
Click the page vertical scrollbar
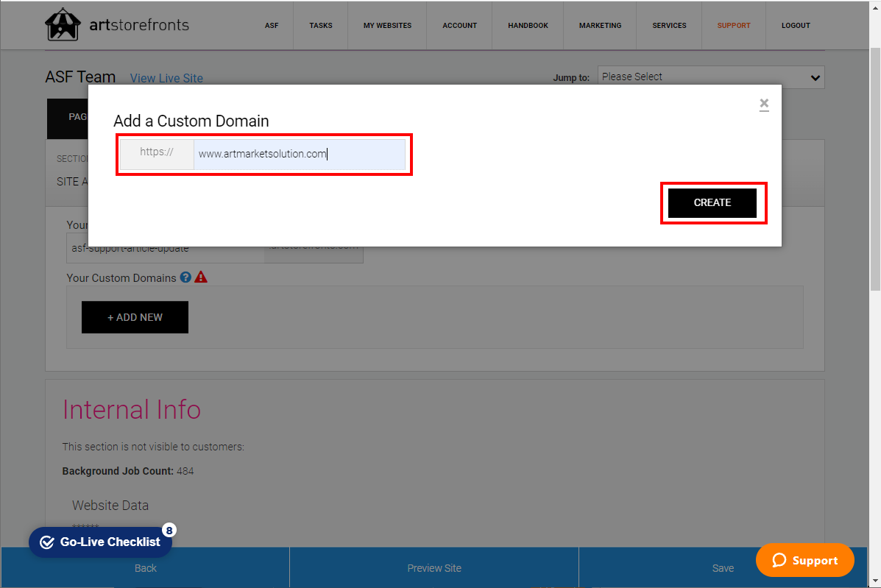875,169
